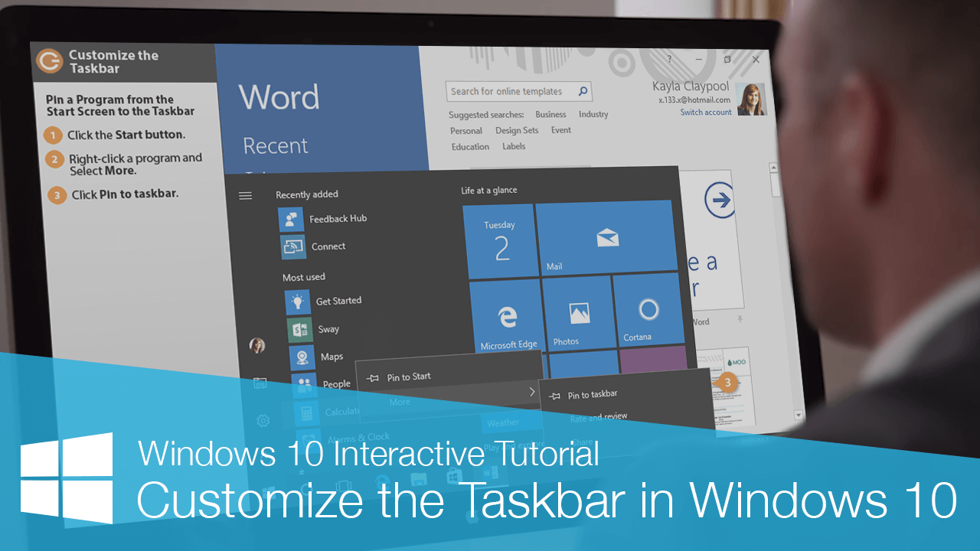Open the Maps app icon
This screenshot has width=980, height=551.
point(302,357)
